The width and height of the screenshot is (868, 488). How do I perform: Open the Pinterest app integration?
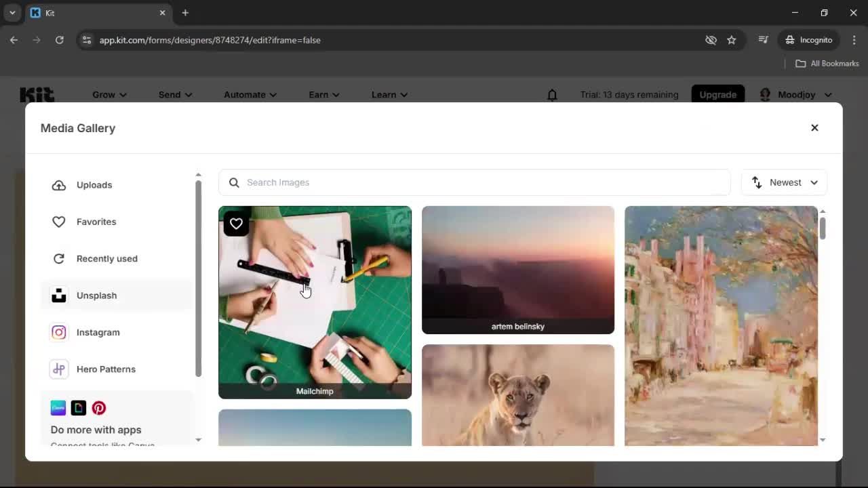click(x=99, y=407)
